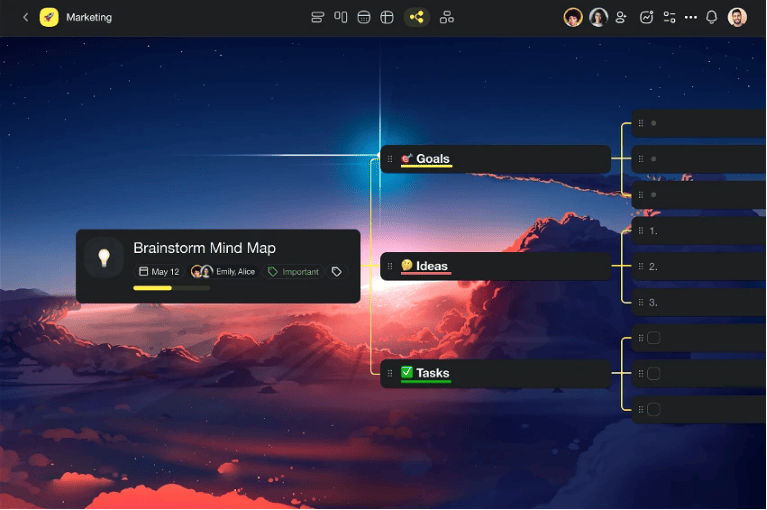
Task: Select the second bullet item under Goals
Action: tap(699, 159)
